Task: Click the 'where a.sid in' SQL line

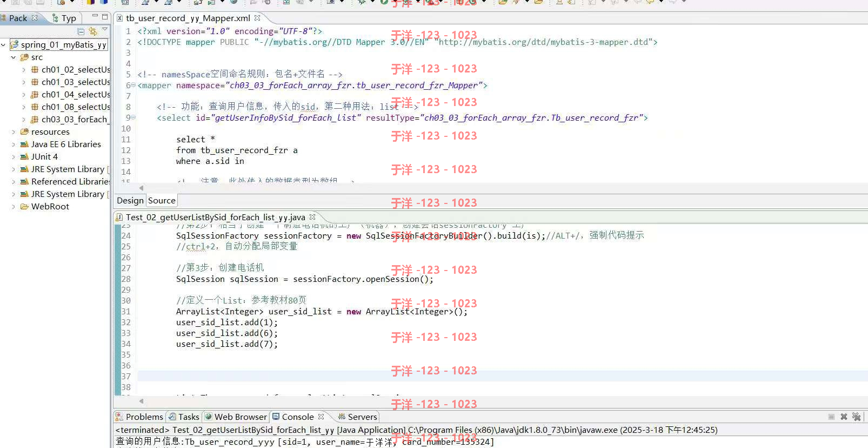Action: point(210,161)
